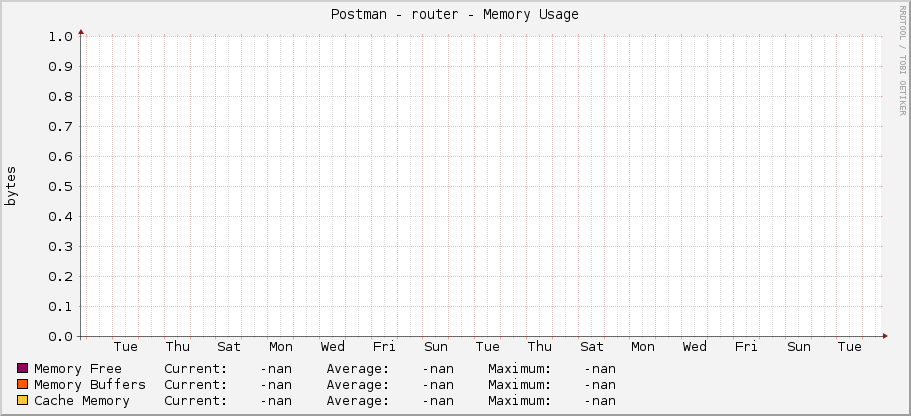Click Memory Free current value "-nan"
911x416 pixels.
point(276,368)
